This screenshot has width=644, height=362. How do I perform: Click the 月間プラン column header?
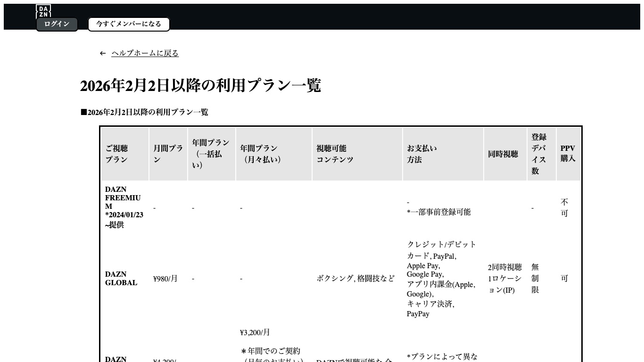coord(168,154)
